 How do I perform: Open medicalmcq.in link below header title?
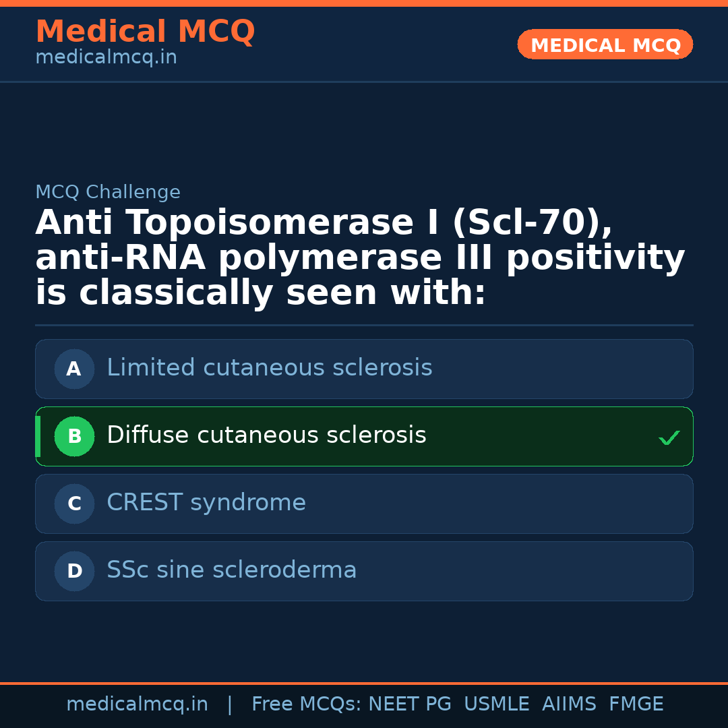106,58
